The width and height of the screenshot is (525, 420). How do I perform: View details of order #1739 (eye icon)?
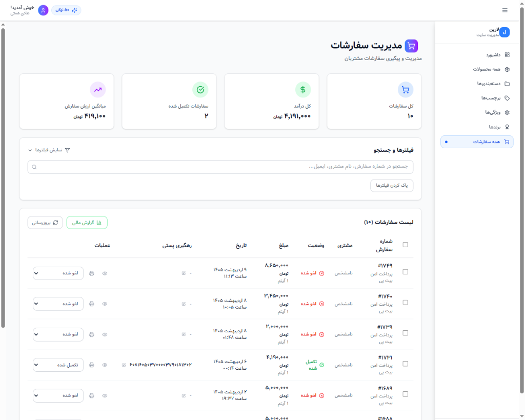coord(105,334)
